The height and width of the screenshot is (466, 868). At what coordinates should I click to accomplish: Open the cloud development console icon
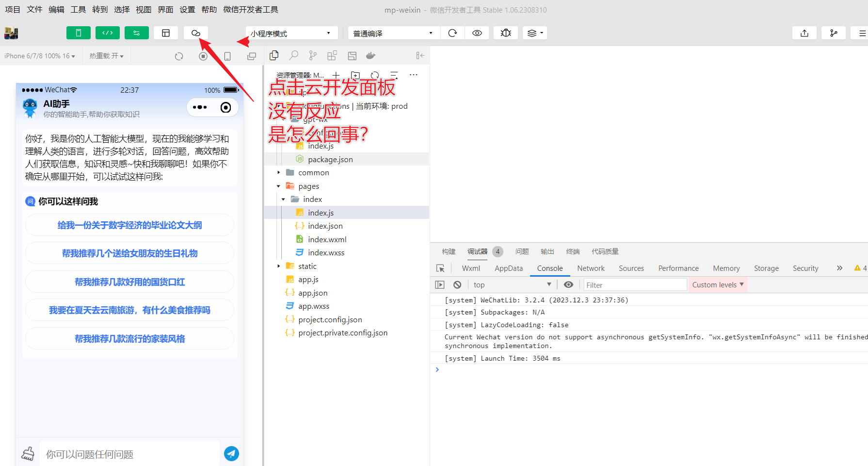pyautogui.click(x=195, y=33)
